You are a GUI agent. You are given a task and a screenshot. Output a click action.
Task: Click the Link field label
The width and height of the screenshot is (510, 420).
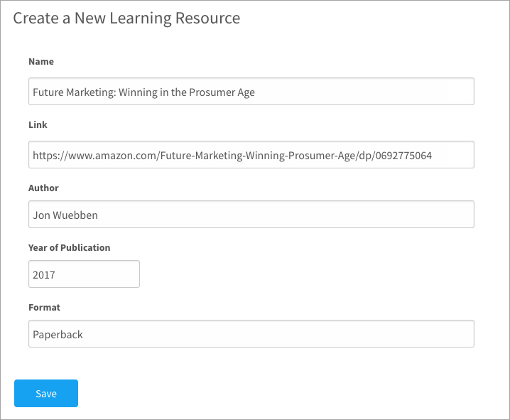(38, 124)
